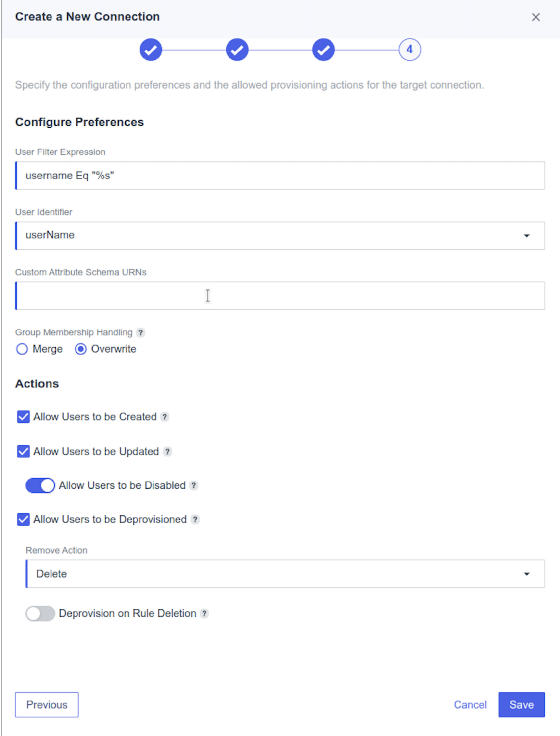560x736 pixels.
Task: Turn off Allow Users to be Disabled toggle
Action: (40, 485)
